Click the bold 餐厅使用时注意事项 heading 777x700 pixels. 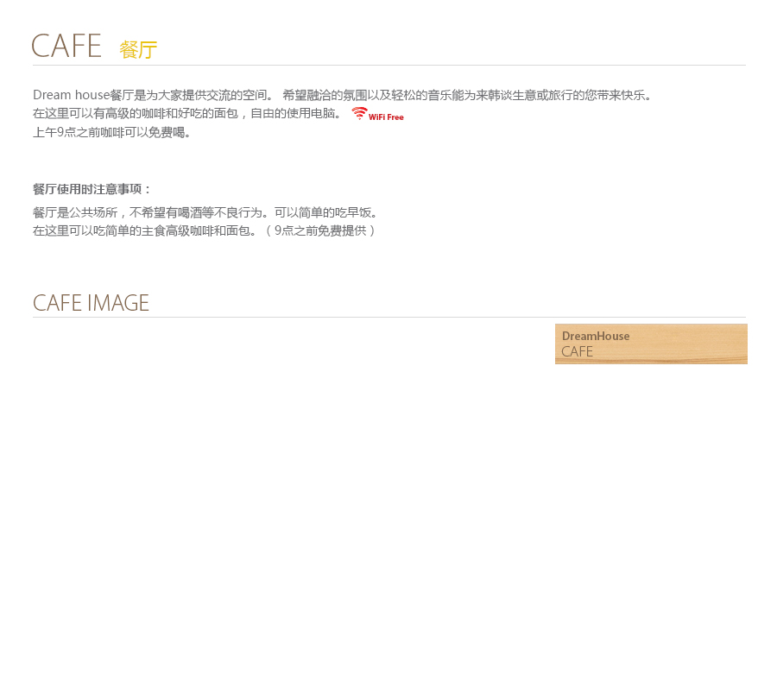click(92, 189)
